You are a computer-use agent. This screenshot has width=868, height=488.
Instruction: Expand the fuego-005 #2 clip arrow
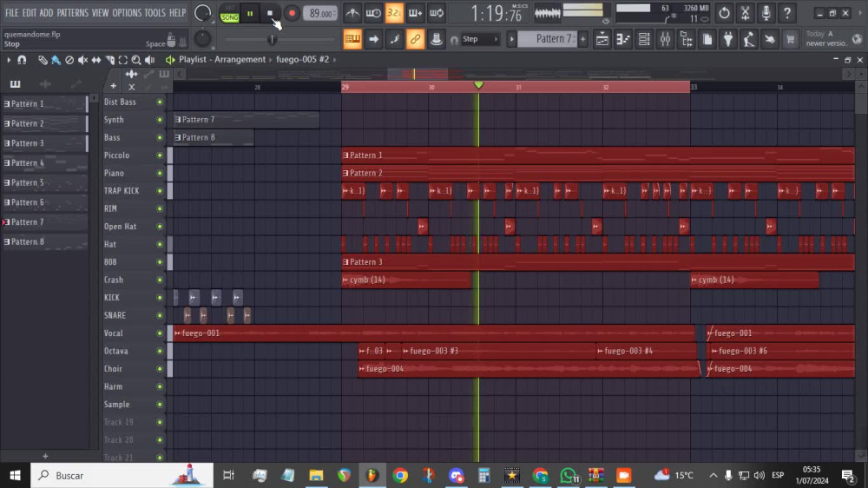coord(334,59)
